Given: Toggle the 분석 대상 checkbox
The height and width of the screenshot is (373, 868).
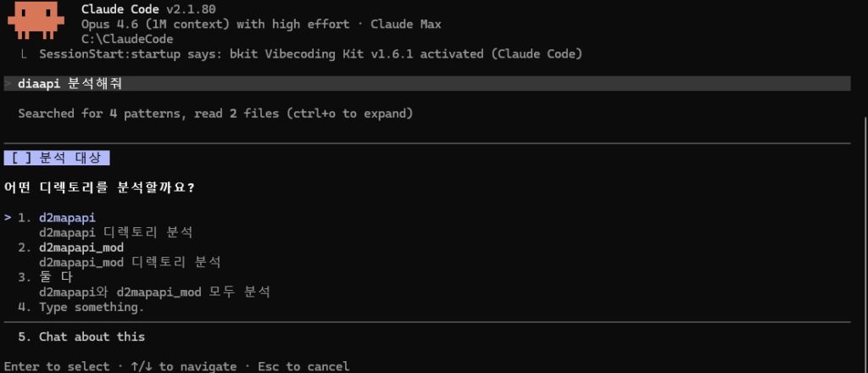Looking at the screenshot, I should pyautogui.click(x=22, y=158).
